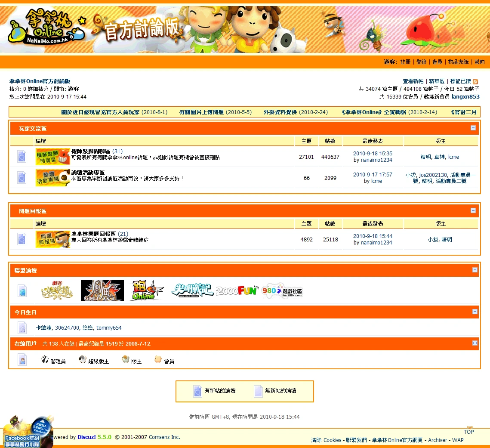Collapse the 玩家交流區 section
The image size is (490, 448).
pos(473,128)
